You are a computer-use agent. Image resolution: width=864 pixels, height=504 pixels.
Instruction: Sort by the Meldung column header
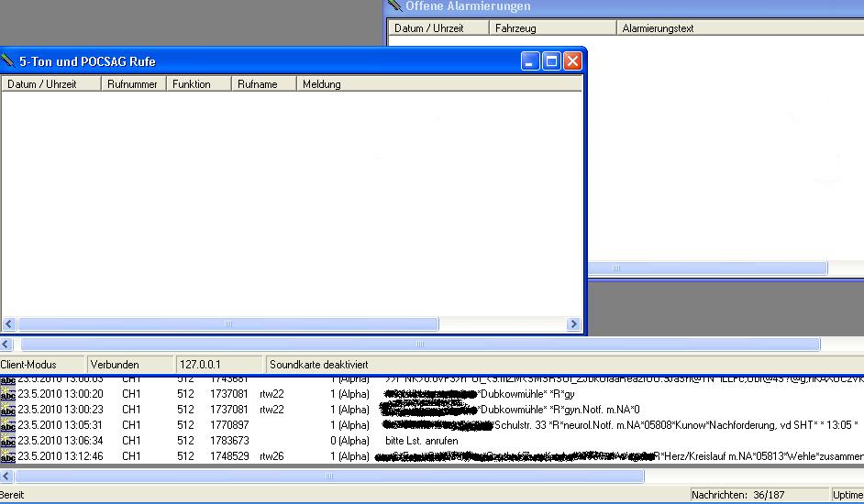coord(439,83)
